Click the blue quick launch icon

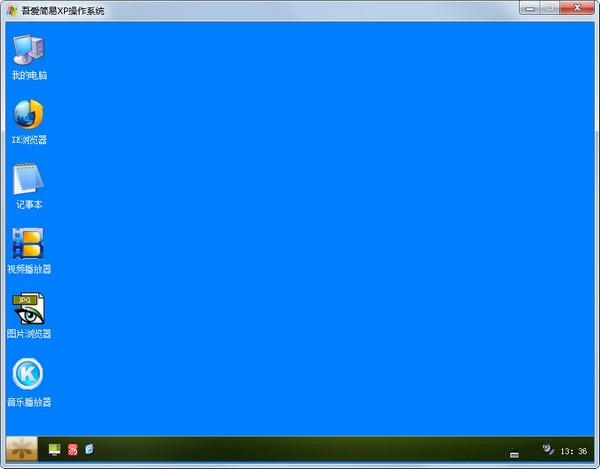tap(89, 450)
